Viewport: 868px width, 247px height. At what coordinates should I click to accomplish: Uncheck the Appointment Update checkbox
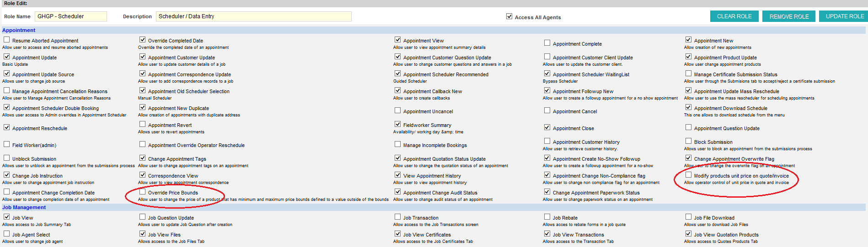(x=7, y=57)
